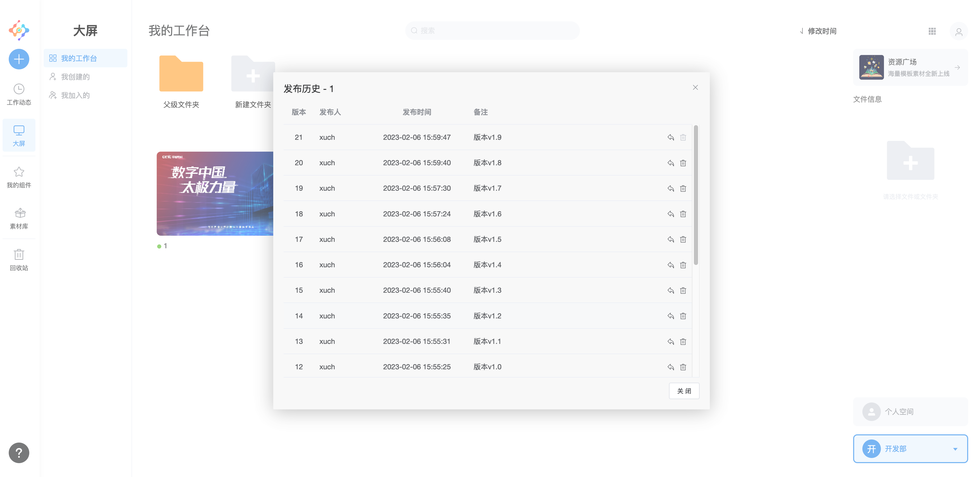Viewport: 980px width, 477px height.
Task: Switch to grid view icon
Action: point(932,31)
